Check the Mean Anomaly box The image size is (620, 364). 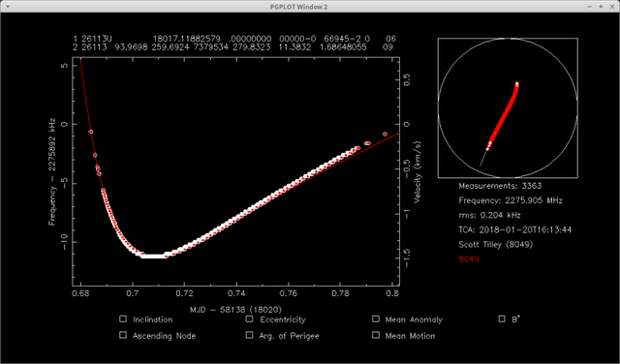click(376, 319)
